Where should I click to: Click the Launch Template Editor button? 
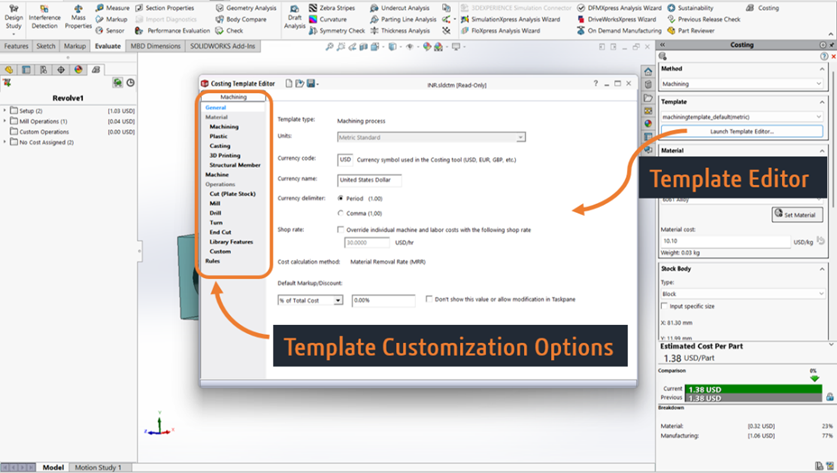point(742,131)
